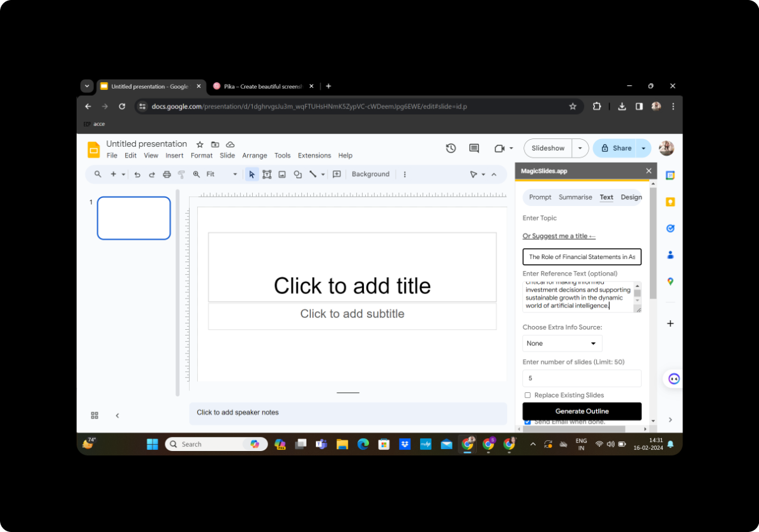Get add-ons with side panel plus
The width and height of the screenshot is (759, 532).
pyautogui.click(x=670, y=323)
